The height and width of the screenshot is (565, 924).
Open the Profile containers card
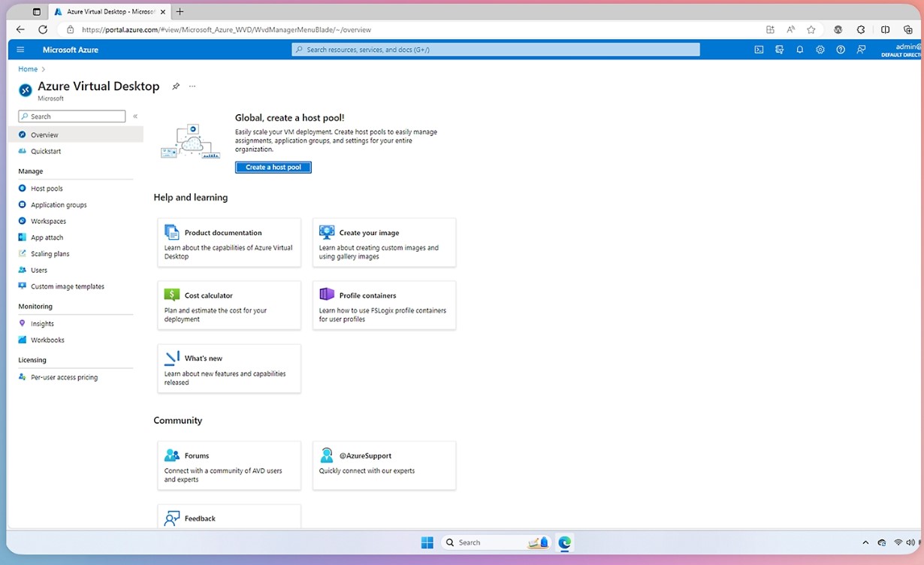(x=384, y=305)
